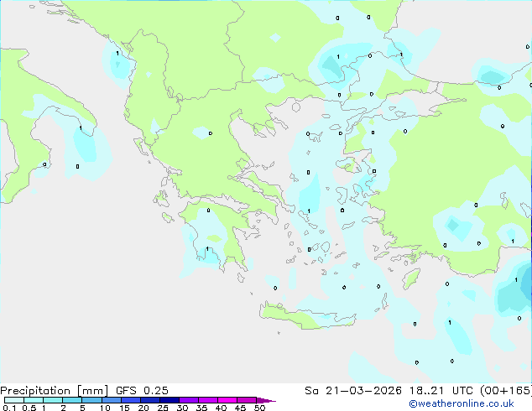Click the "Precipitation [mm]" title text
Viewport: 532px width, 411px height.
pos(54,391)
